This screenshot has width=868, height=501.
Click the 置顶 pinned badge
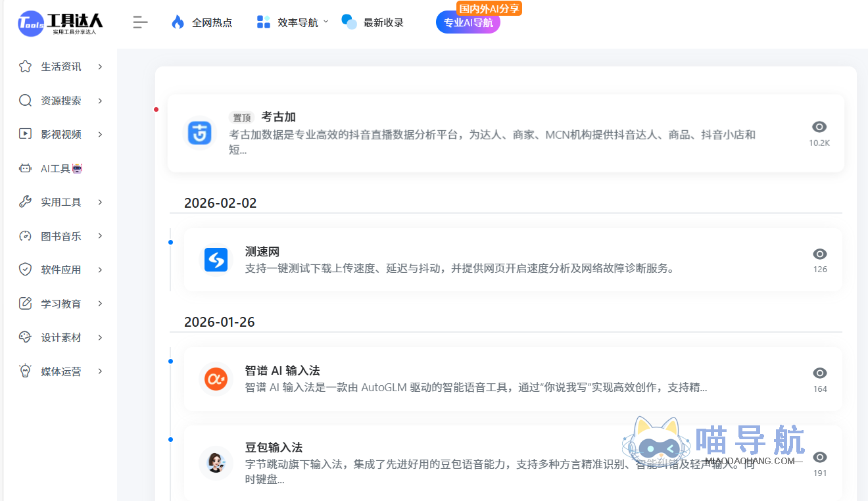coord(241,117)
